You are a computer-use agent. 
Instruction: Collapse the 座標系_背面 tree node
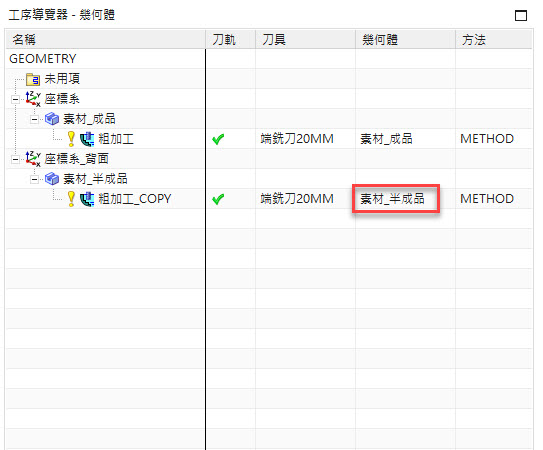click(15, 160)
